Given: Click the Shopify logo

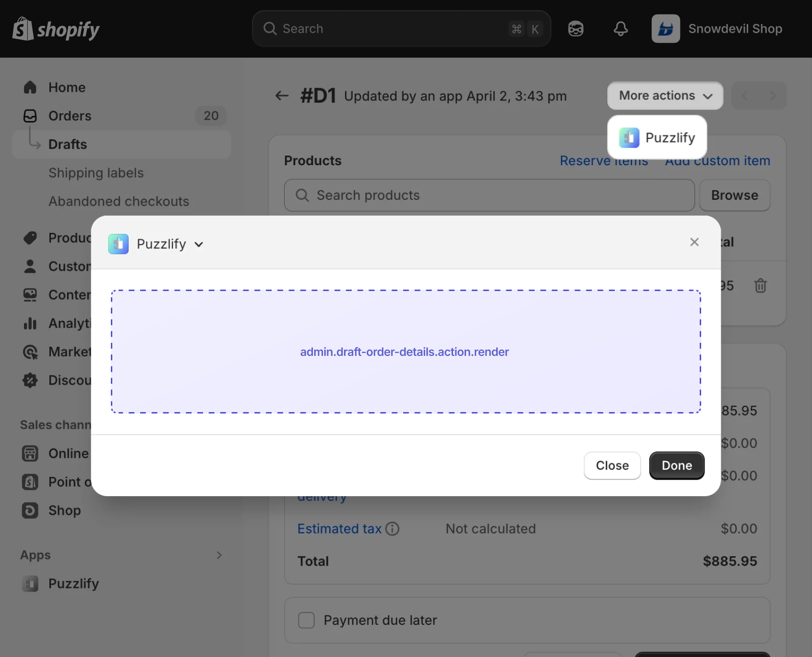Looking at the screenshot, I should (x=56, y=29).
